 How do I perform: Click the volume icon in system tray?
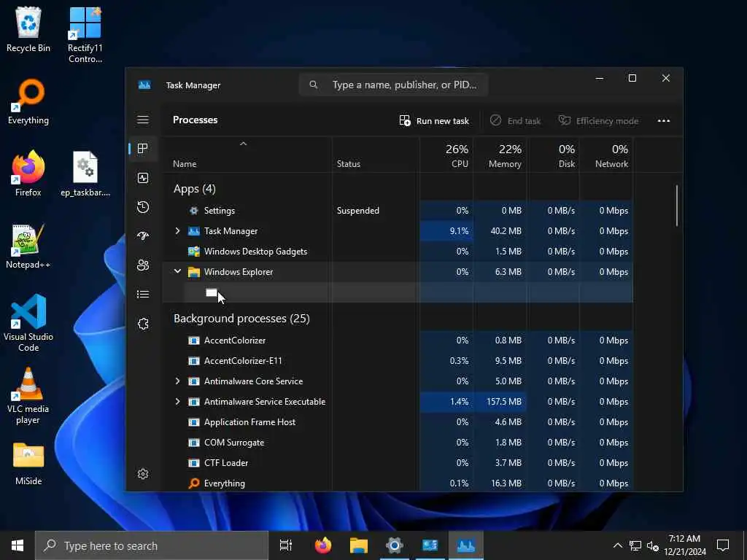[x=653, y=545]
